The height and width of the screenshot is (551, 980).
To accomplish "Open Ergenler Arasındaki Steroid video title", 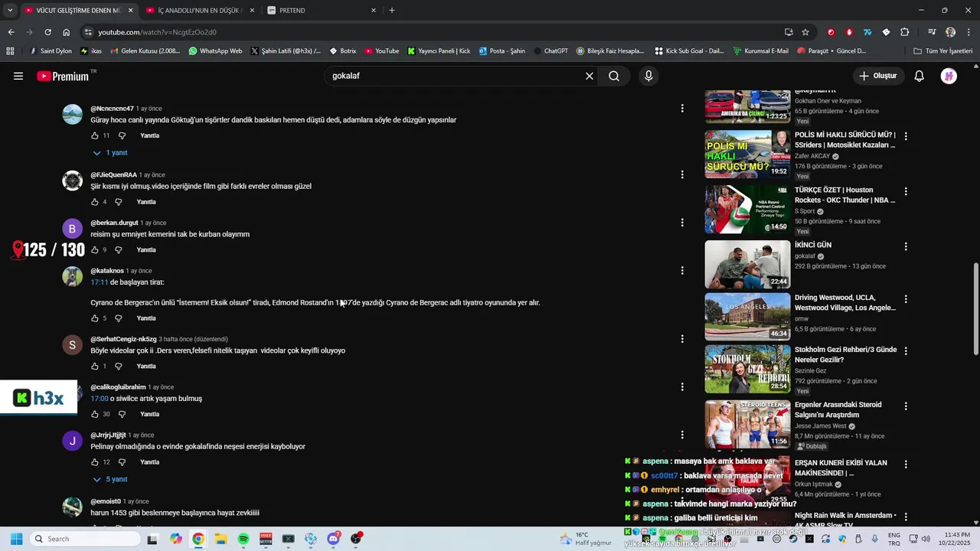I will point(838,409).
